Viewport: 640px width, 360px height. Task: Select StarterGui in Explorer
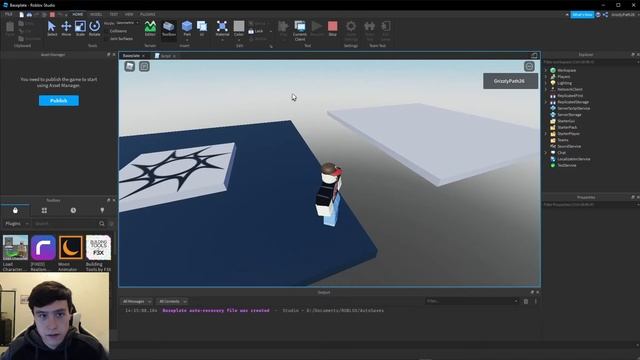coord(566,121)
